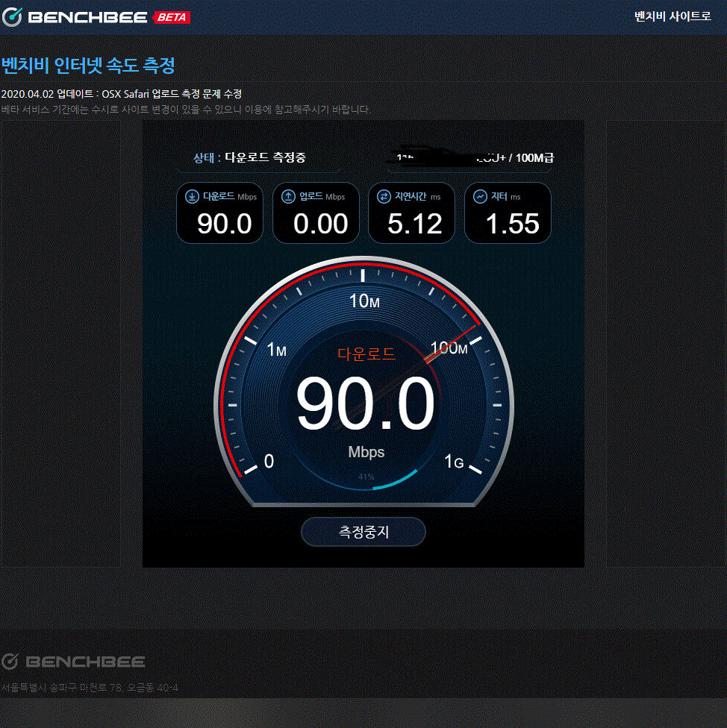
Task: Click the BenchBee logo icon in header
Action: [x=11, y=17]
